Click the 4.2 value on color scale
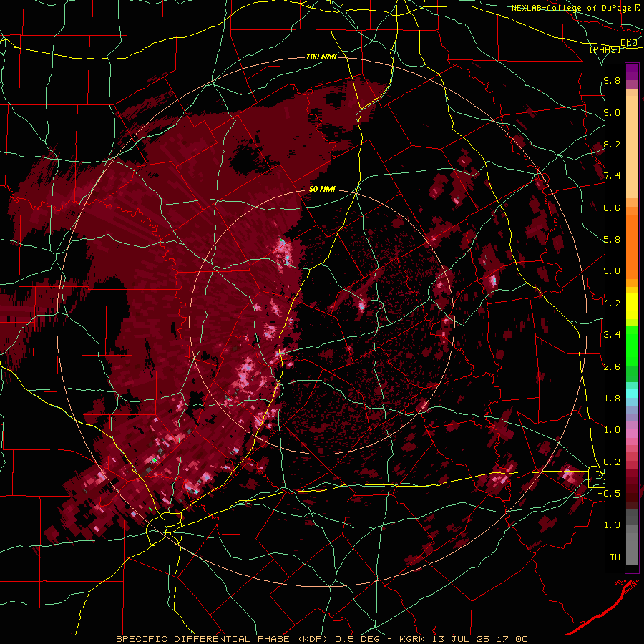 pyautogui.click(x=612, y=303)
